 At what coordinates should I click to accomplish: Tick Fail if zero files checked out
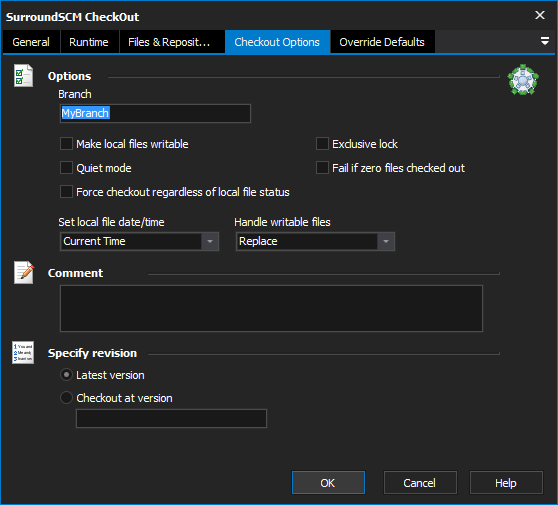322,168
